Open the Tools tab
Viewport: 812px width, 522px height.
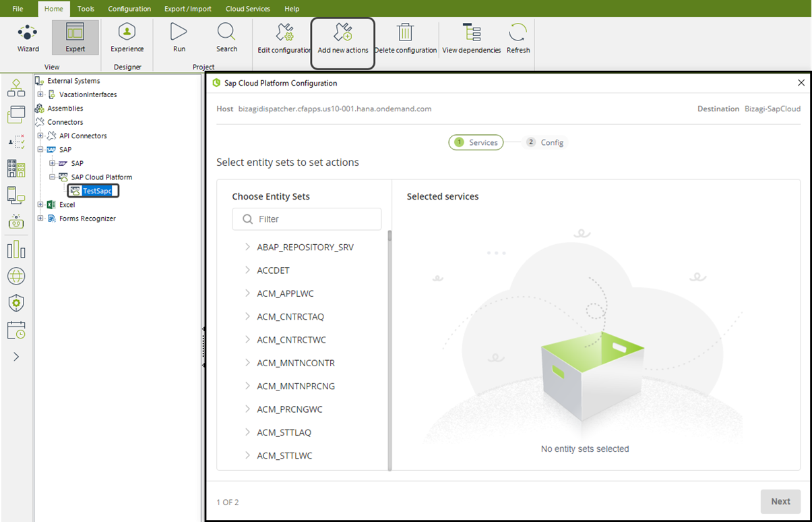pyautogui.click(x=86, y=9)
